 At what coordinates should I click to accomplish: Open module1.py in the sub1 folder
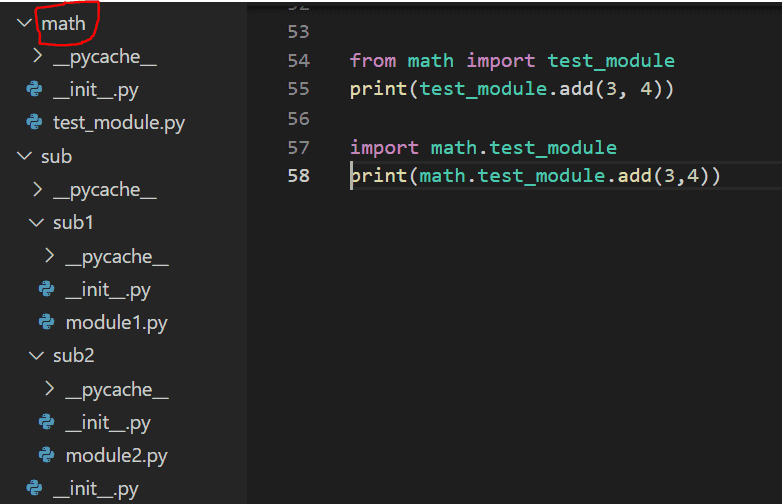coord(116,323)
